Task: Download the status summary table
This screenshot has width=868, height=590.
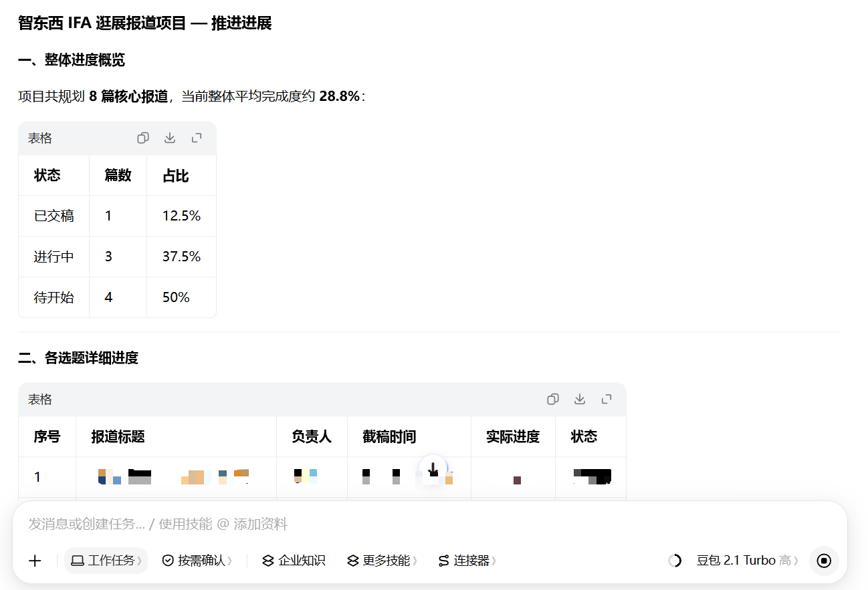Action: click(170, 138)
